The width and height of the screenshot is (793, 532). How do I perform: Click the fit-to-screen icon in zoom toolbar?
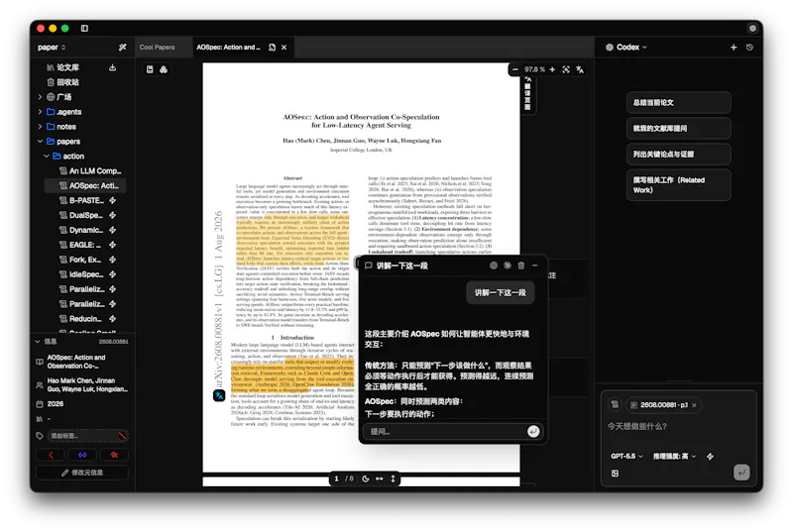566,69
